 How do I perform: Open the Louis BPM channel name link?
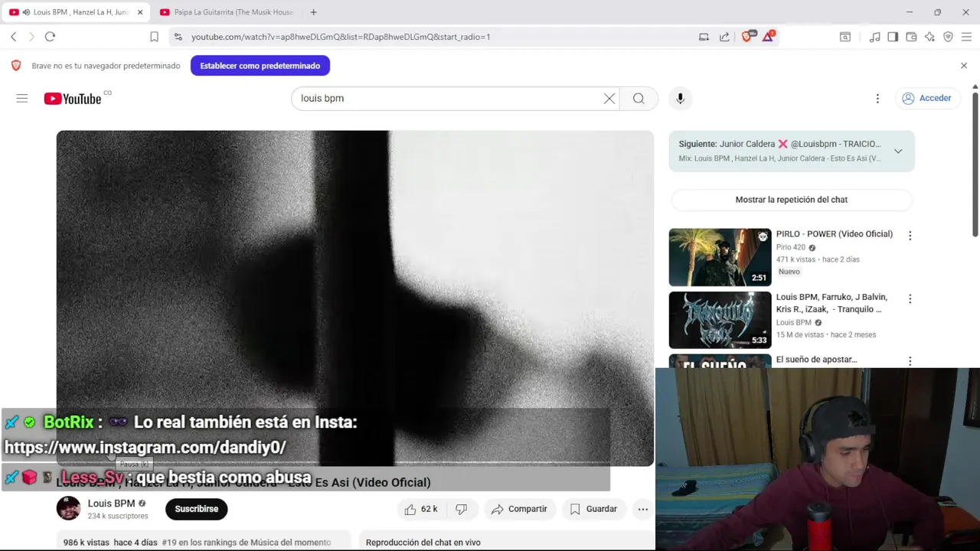[111, 504]
